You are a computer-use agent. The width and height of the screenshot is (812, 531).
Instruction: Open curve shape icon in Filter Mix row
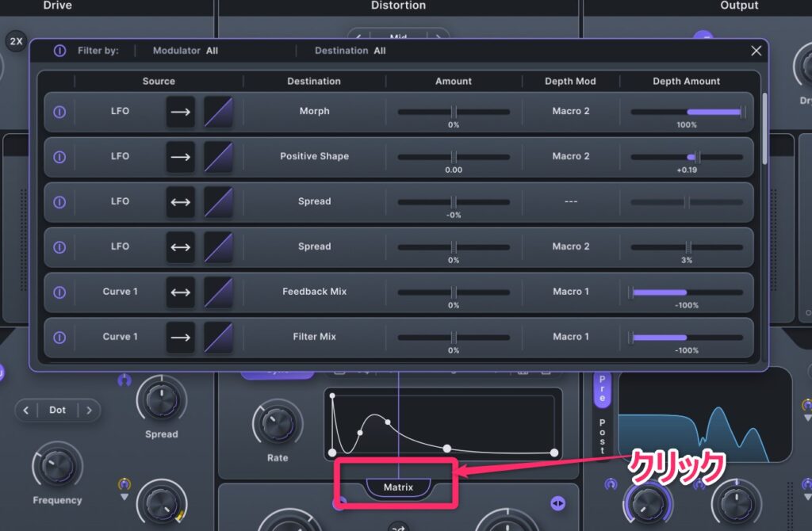[x=219, y=337]
